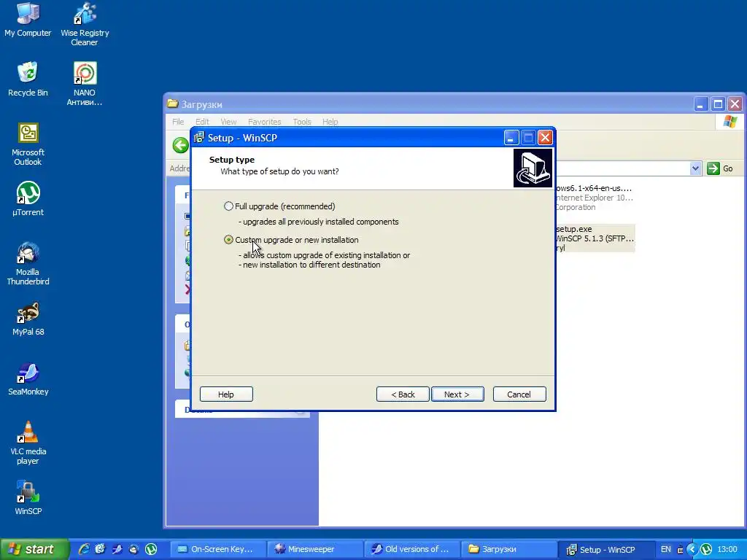Open Help in WinSCP setup dialog
Image resolution: width=747 pixels, height=560 pixels.
tap(226, 394)
